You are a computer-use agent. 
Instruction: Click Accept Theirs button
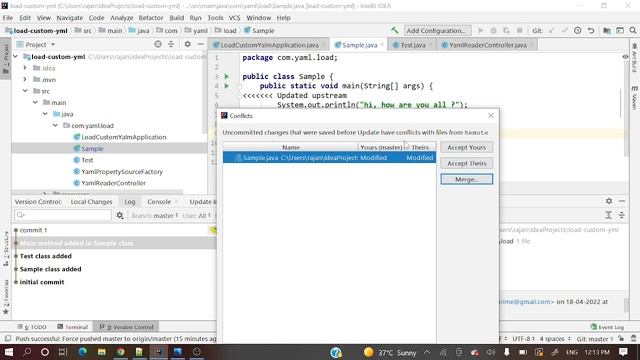467,163
